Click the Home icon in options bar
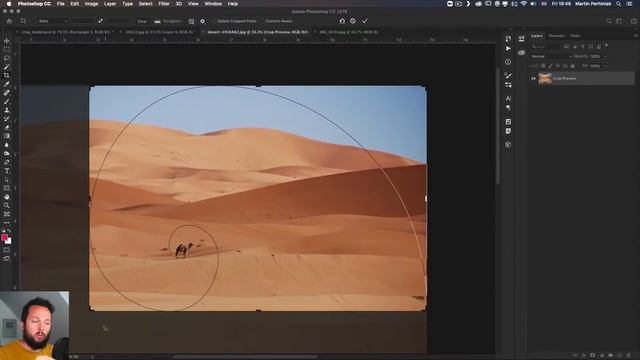Screen dimensions: 640x360 point(9,21)
